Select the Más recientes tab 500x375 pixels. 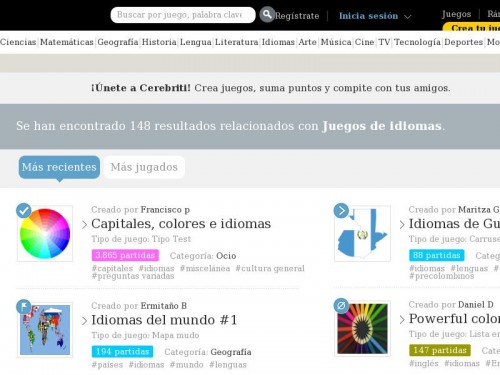pyautogui.click(x=59, y=167)
